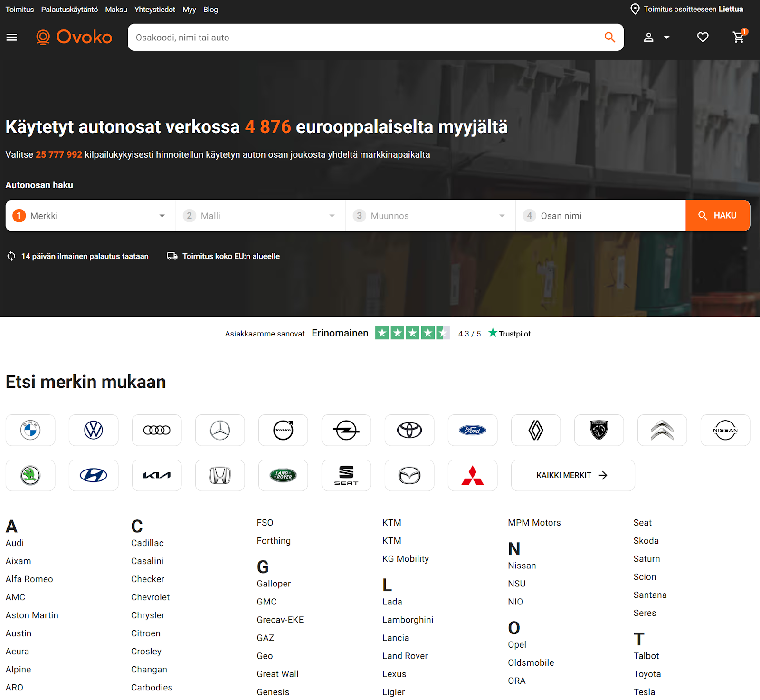Click the delivery location pin icon
This screenshot has height=700, width=760.
pyautogui.click(x=635, y=9)
